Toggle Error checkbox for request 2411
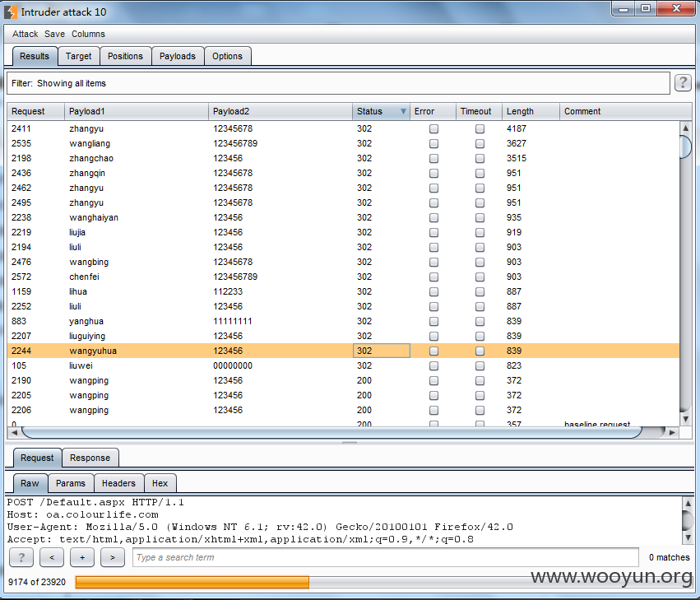Screen dimensions: 700x600 click(433, 128)
